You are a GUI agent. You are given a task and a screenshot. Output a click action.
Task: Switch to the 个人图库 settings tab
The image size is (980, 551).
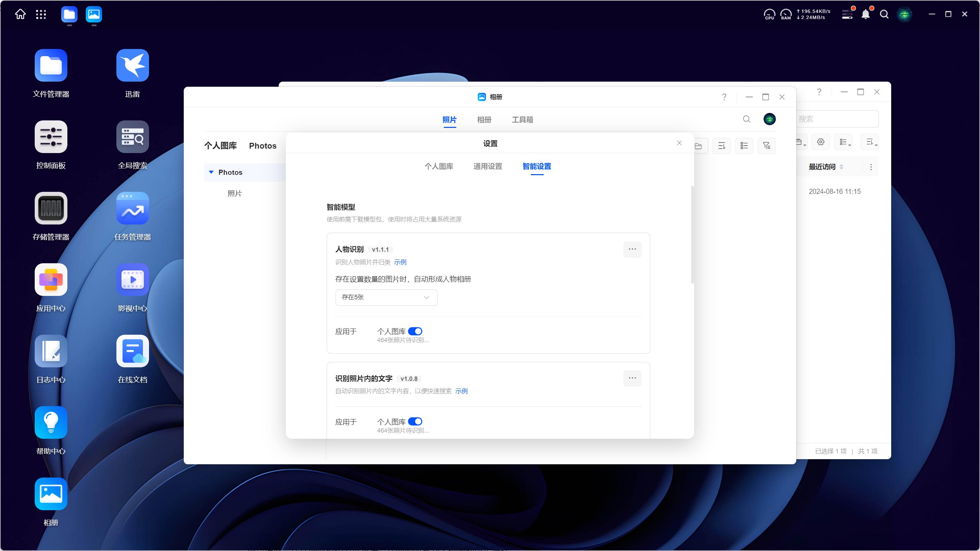[439, 166]
